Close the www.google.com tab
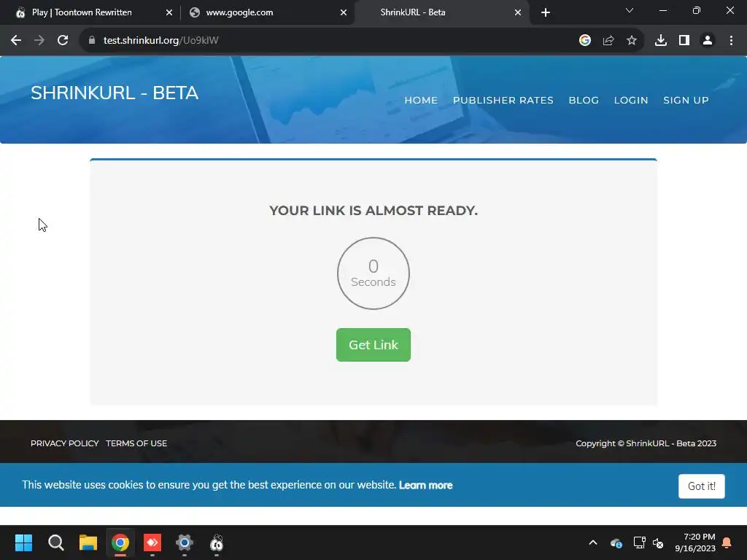The image size is (747, 560). (x=344, y=12)
